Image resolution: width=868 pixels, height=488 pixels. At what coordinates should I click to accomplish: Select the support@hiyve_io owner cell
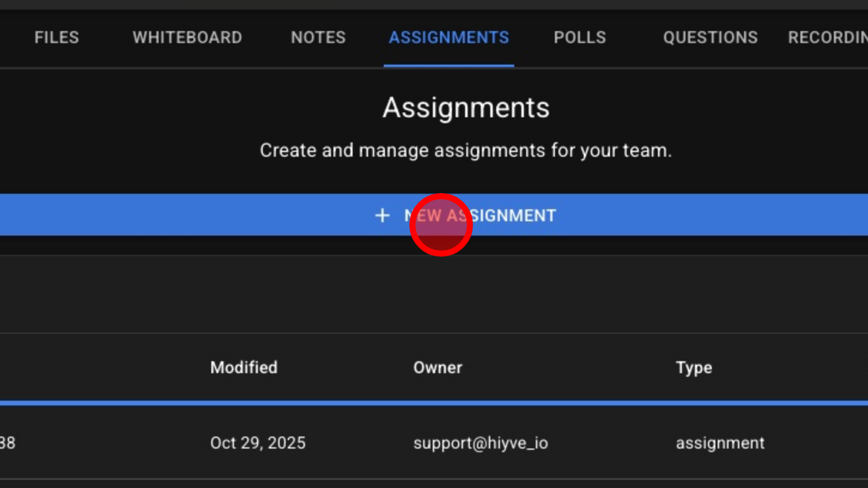click(x=480, y=443)
